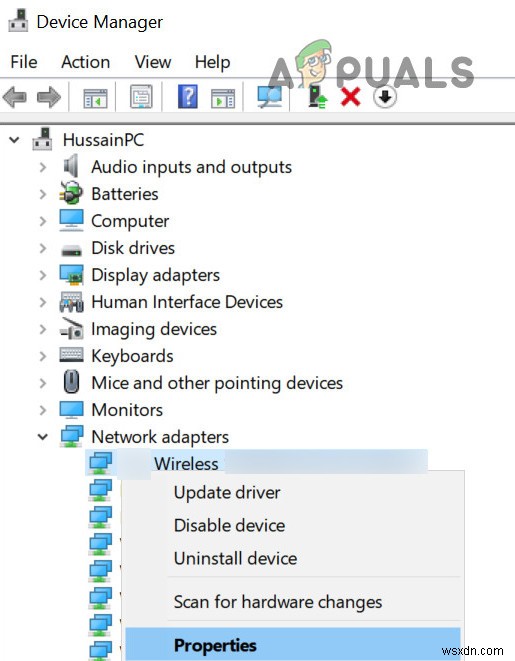Click the Mice pointing devices icon
The height and width of the screenshot is (661, 515).
(x=71, y=382)
